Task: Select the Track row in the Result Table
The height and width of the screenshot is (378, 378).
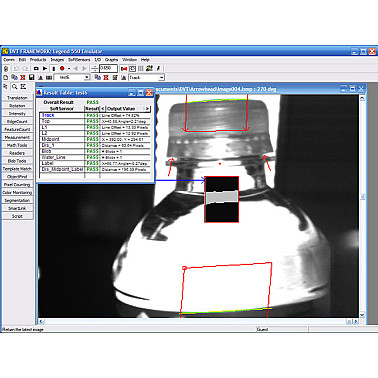Action: pyautogui.click(x=95, y=115)
